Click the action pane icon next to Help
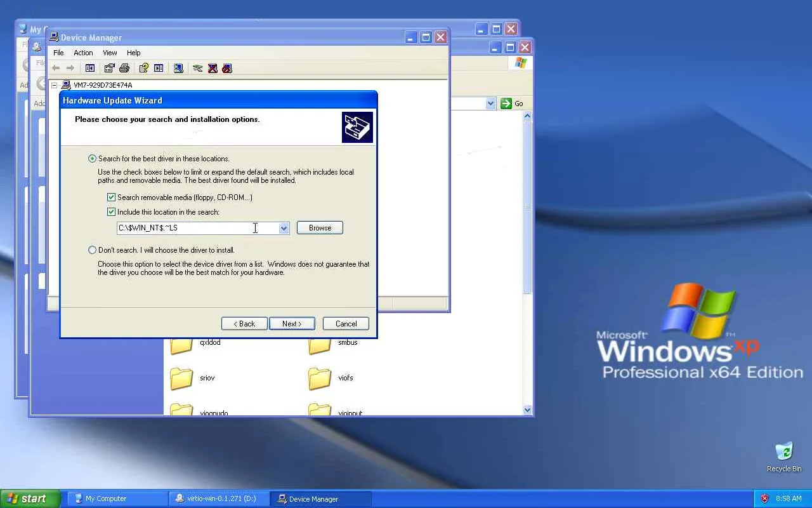Viewport: 812px width, 508px height. tap(159, 68)
